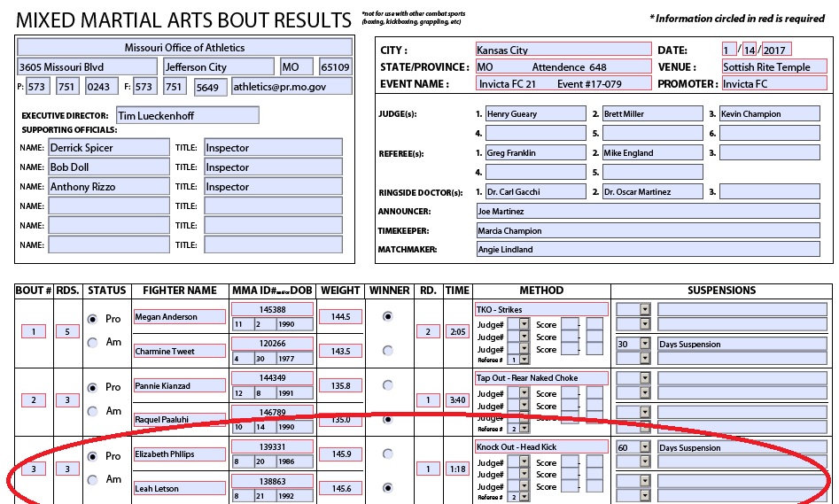839x504 pixels.
Task: Click fighter name field Pannie Kianzad
Action: pyautogui.click(x=180, y=385)
